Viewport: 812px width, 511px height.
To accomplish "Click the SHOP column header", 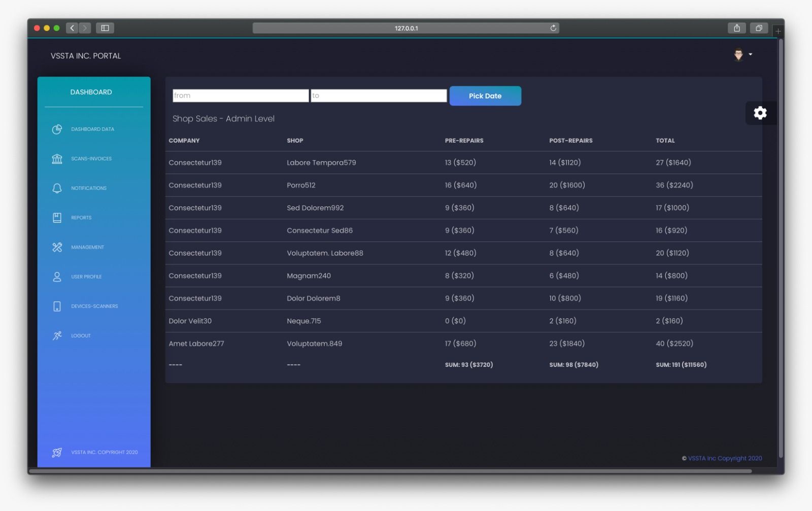I will pos(295,141).
